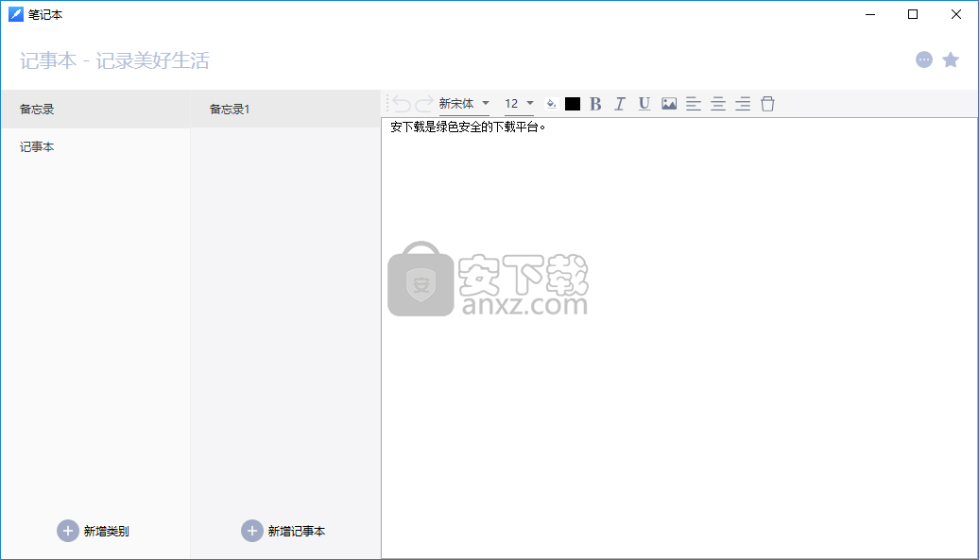Insert an image into the note
Viewport: 979px width, 560px height.
click(669, 104)
